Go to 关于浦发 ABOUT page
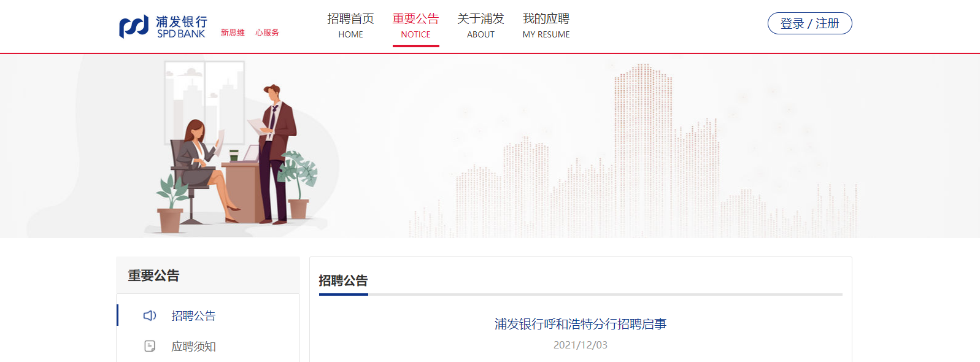The height and width of the screenshot is (362, 980). coord(480,26)
